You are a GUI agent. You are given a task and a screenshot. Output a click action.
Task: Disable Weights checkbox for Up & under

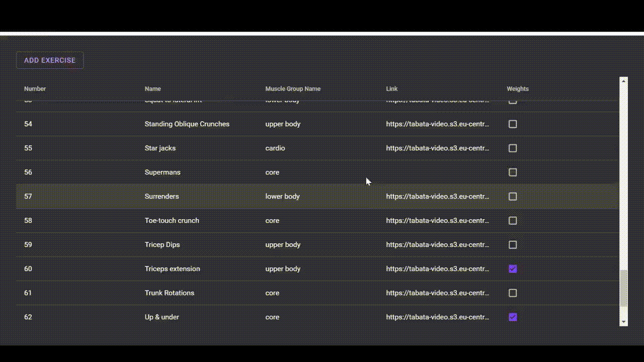click(513, 317)
